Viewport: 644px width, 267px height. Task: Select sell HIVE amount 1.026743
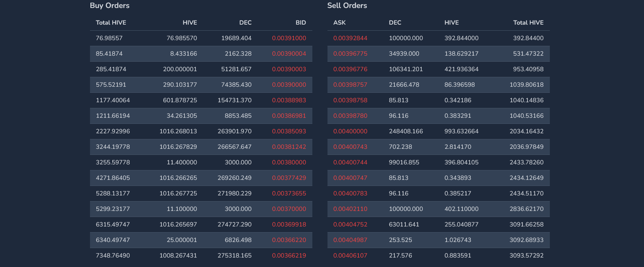(458, 240)
